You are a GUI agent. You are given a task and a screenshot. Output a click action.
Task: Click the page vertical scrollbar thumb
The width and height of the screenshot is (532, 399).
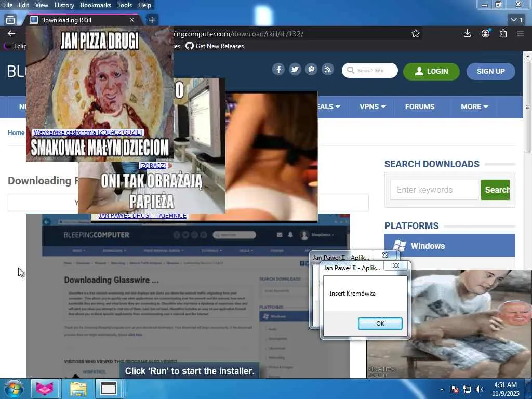tap(527, 107)
